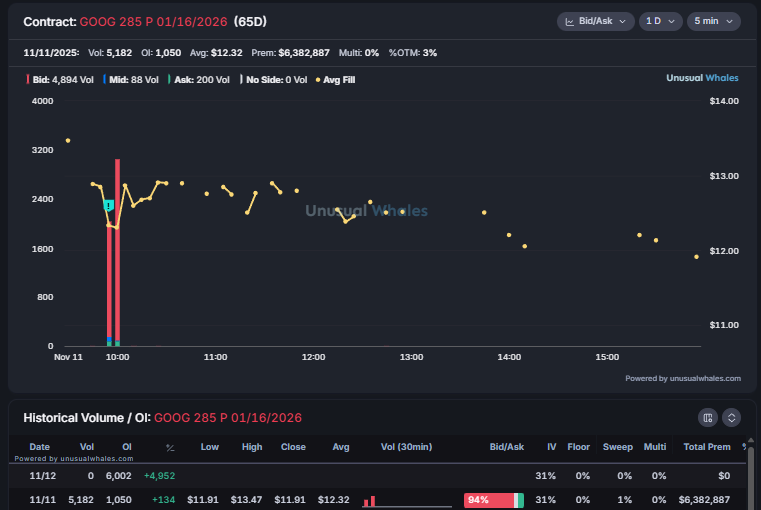This screenshot has width=761, height=510.
Task: Sort table by the Vol column header
Action: [87, 447]
